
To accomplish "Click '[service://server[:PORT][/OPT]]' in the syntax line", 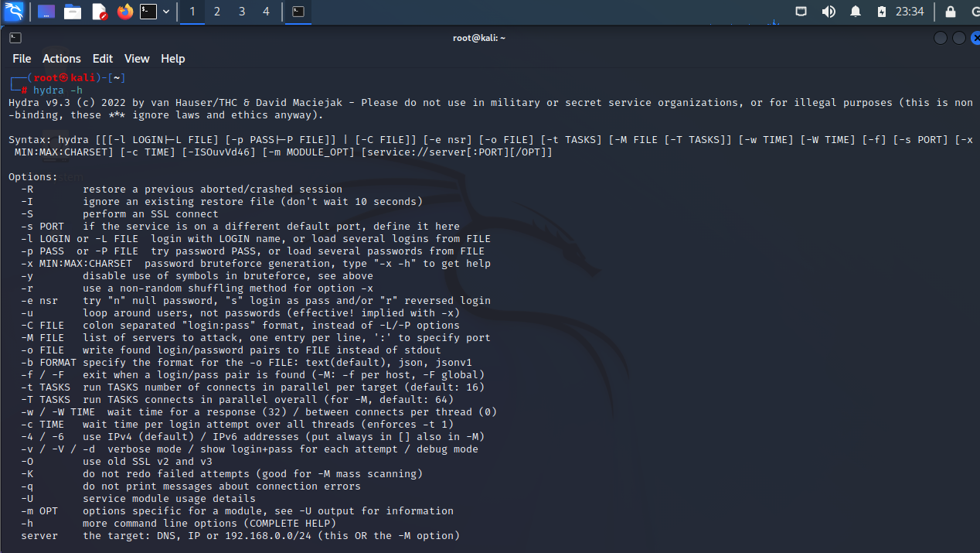I will pyautogui.click(x=457, y=152).
